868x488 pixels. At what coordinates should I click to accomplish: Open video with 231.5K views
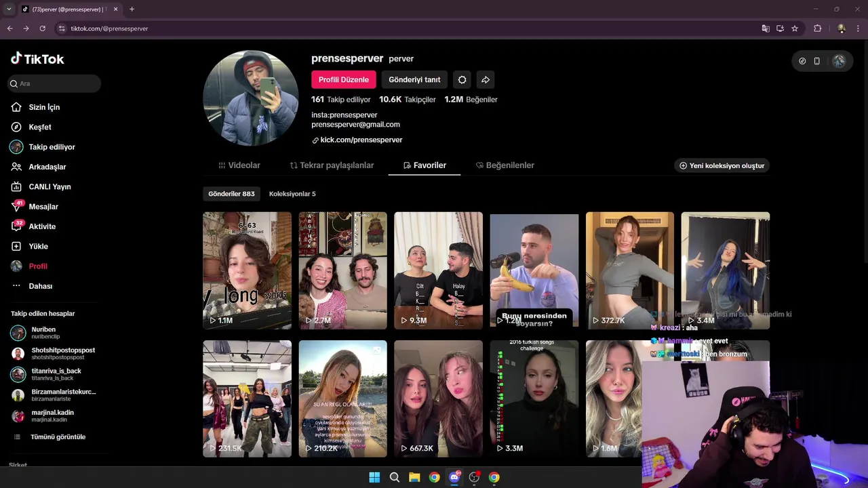247,399
